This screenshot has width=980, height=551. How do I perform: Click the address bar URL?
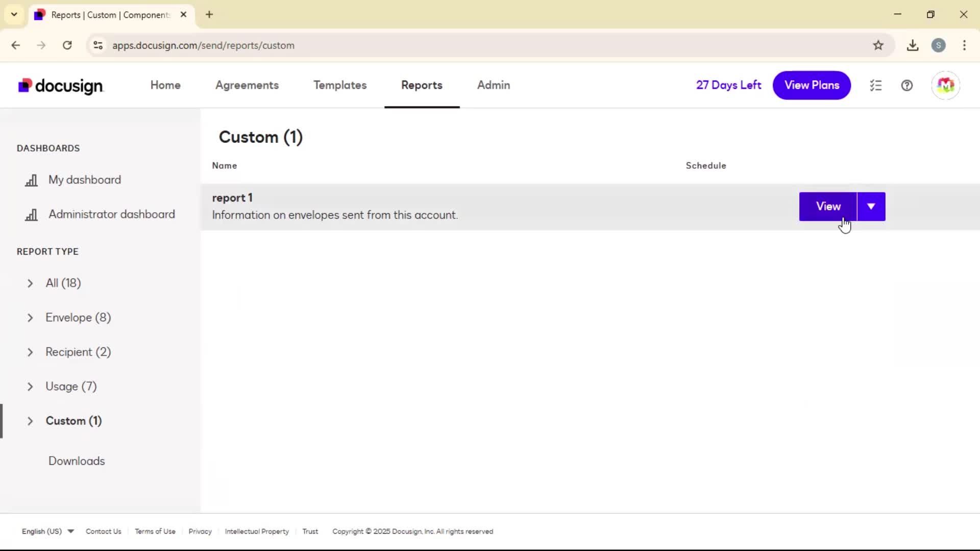click(x=203, y=45)
